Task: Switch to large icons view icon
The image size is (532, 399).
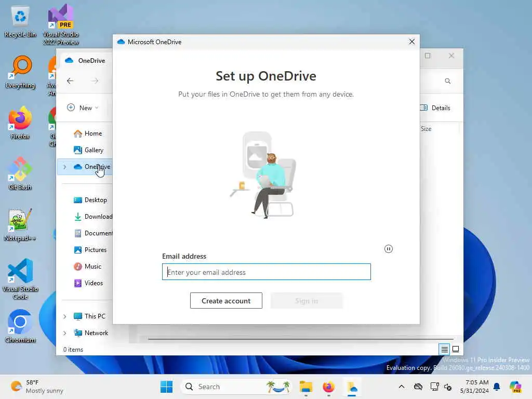Action: [456, 349]
